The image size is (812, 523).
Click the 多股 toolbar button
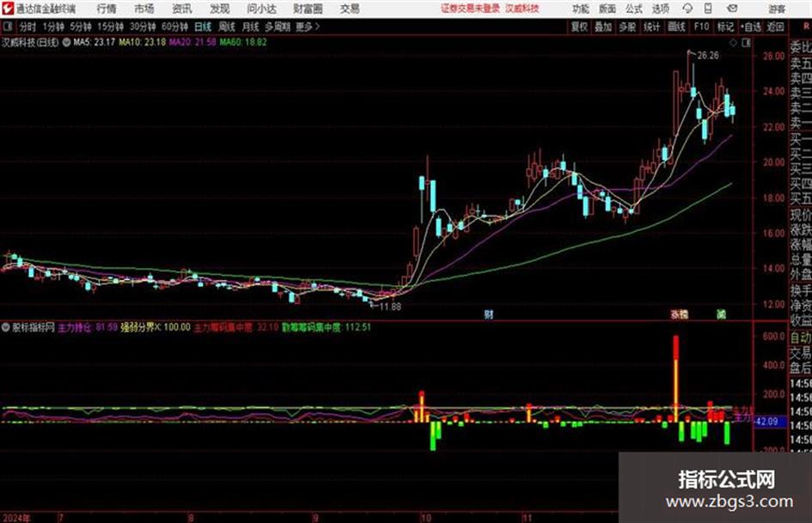[627, 27]
